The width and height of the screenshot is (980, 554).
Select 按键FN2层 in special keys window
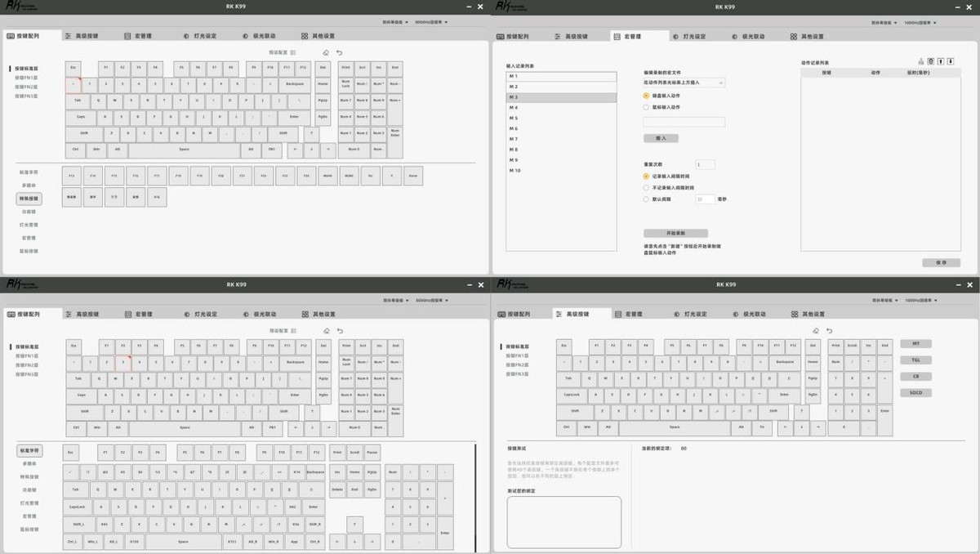26,87
